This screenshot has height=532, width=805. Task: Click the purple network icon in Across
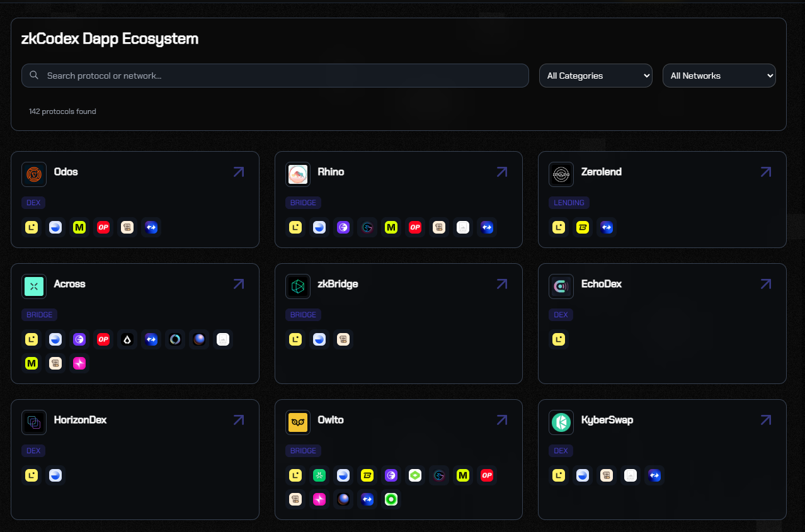click(x=79, y=339)
